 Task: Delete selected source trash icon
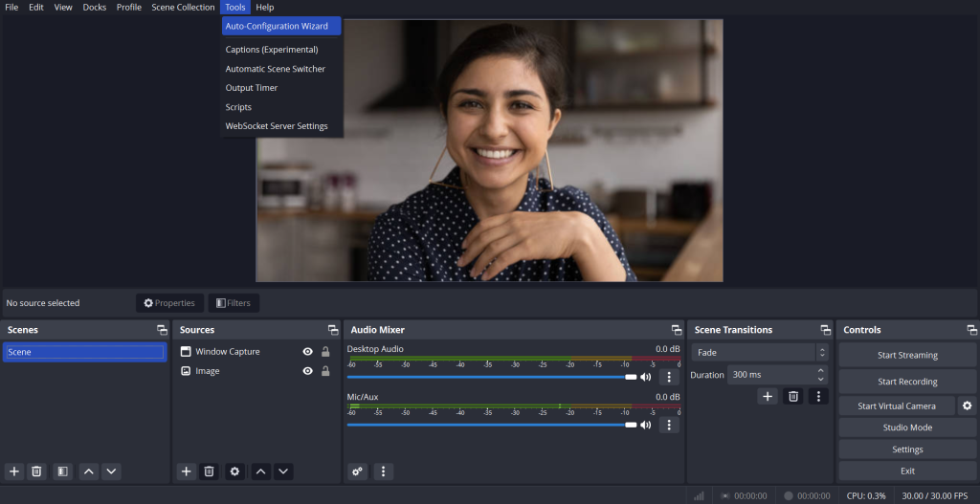[210, 471]
